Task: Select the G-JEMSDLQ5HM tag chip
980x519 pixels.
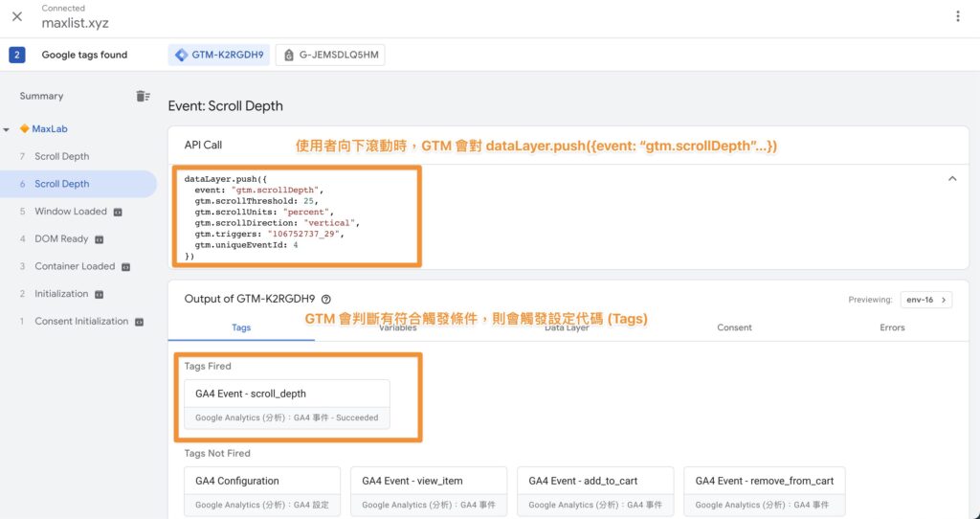Action: (x=330, y=55)
